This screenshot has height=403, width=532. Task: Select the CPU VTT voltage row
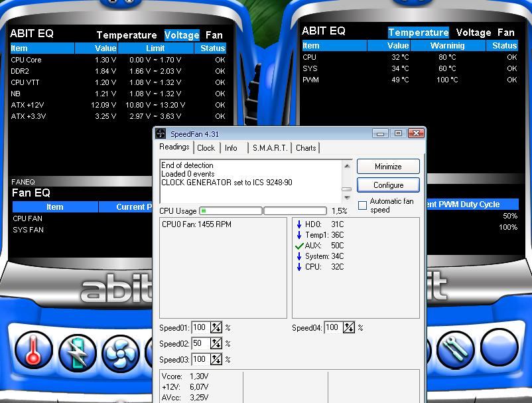pos(117,82)
